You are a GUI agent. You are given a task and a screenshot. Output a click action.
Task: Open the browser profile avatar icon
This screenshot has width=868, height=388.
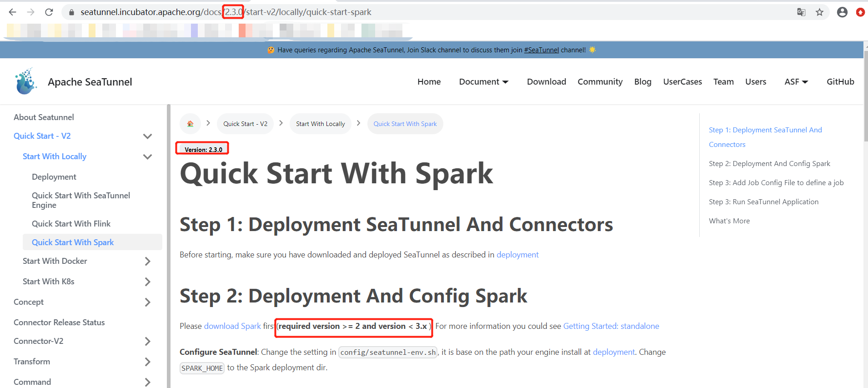click(x=842, y=12)
